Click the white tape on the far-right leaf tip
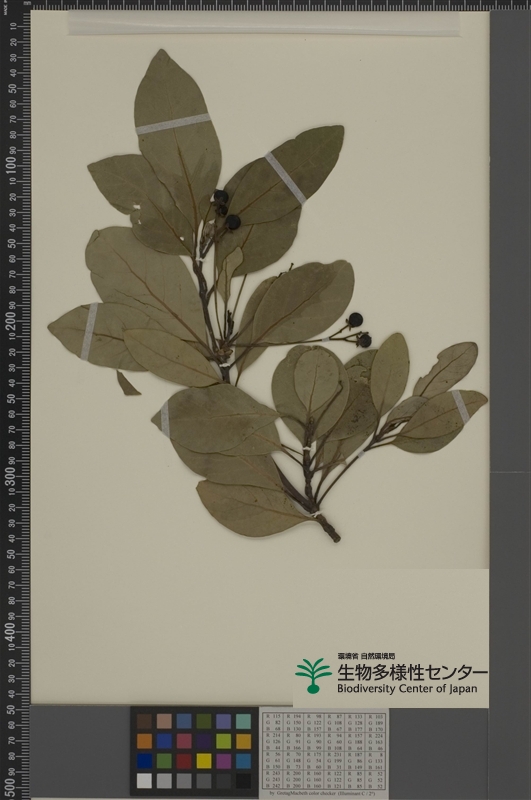531x800 pixels. tap(461, 406)
